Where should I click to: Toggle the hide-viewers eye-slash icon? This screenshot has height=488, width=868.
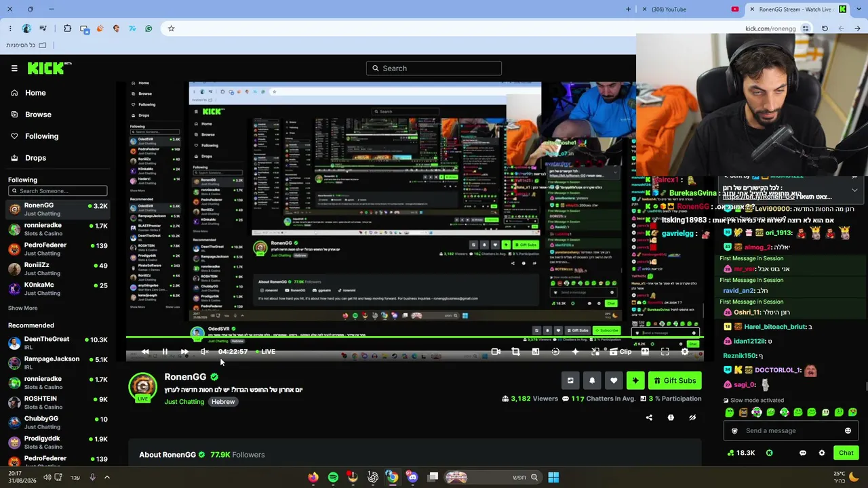(692, 418)
